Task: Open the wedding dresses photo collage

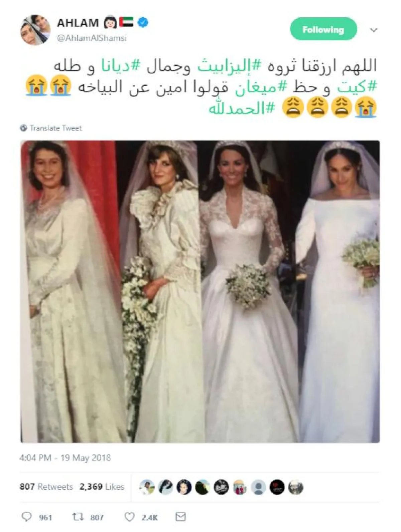Action: pos(200,291)
